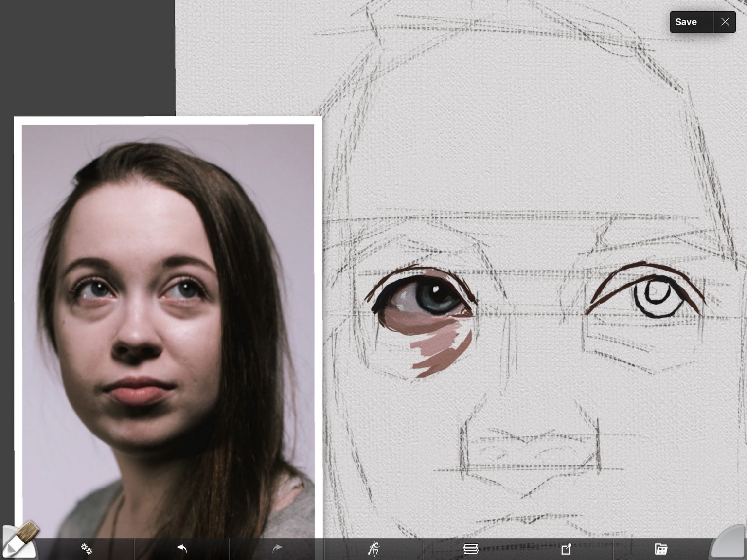
Task: Dismiss the Save bar with the X
Action: coord(725,21)
